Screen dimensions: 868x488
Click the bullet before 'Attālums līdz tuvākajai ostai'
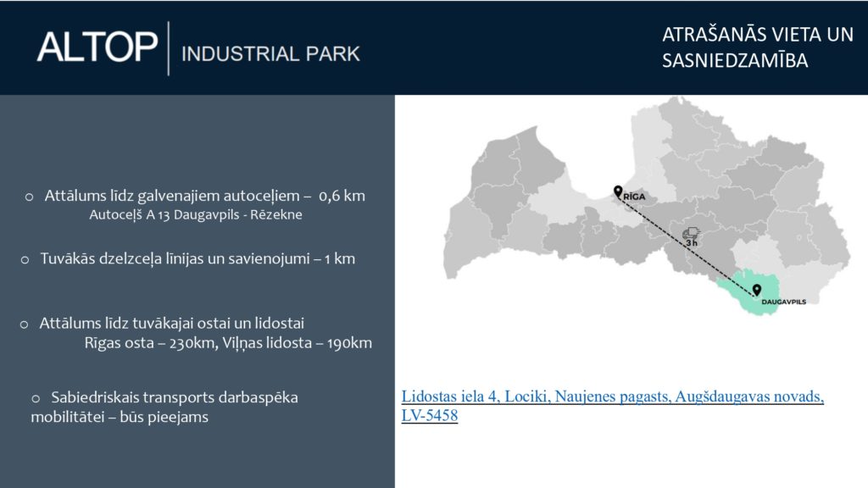tap(25, 324)
